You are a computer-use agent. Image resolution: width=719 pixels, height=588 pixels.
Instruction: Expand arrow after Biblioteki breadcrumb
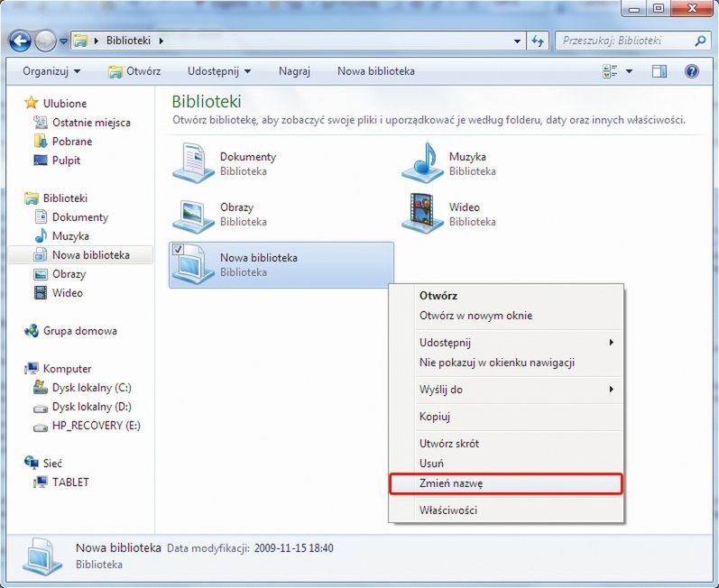[161, 41]
